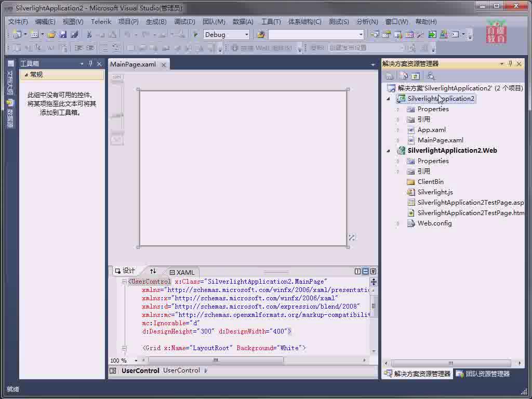Open the empty search combo box dropdown
The image size is (532, 399).
pos(361,35)
